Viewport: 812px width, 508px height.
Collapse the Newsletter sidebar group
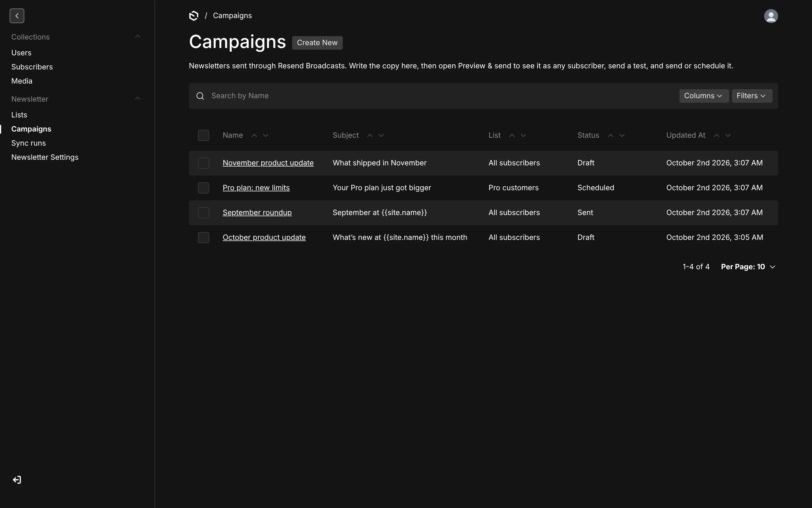(138, 98)
